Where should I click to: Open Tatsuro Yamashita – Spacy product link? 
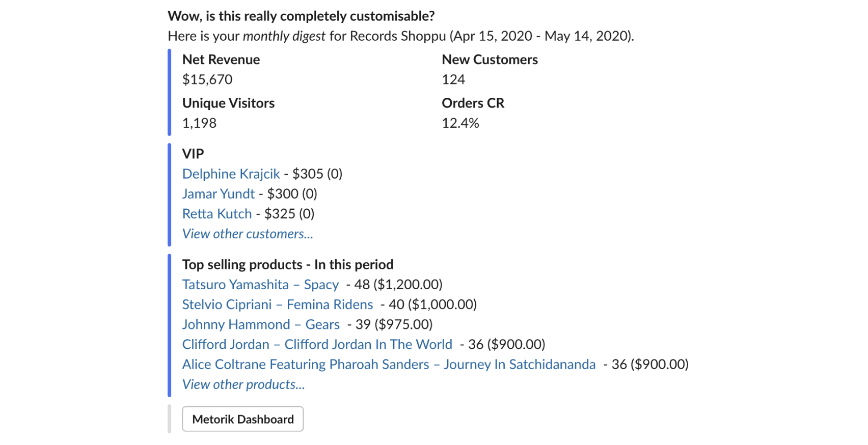(260, 285)
